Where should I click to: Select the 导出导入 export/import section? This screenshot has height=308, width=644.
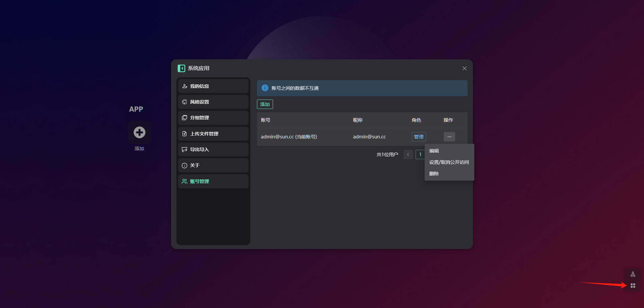click(213, 149)
